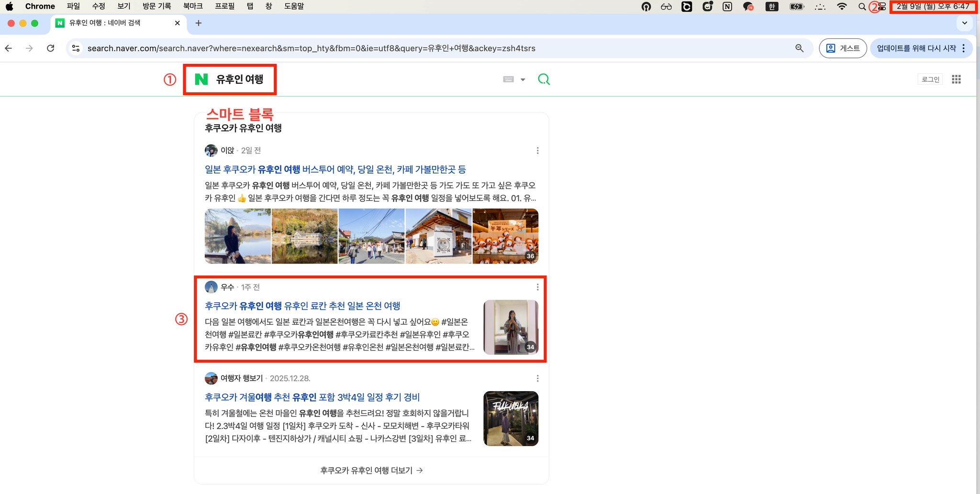Screen dimensions: 980x494
Task: Open the 버스투어 예약, 당일 온천 post title
Action: pos(335,169)
